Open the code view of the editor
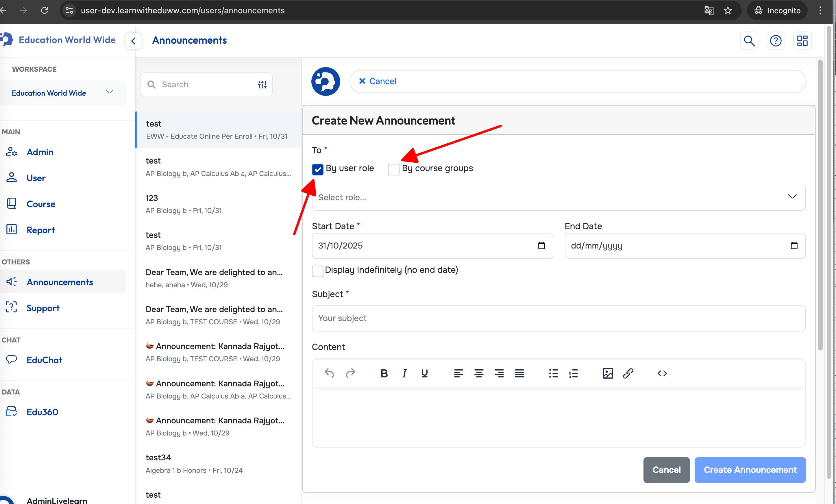 coord(662,373)
